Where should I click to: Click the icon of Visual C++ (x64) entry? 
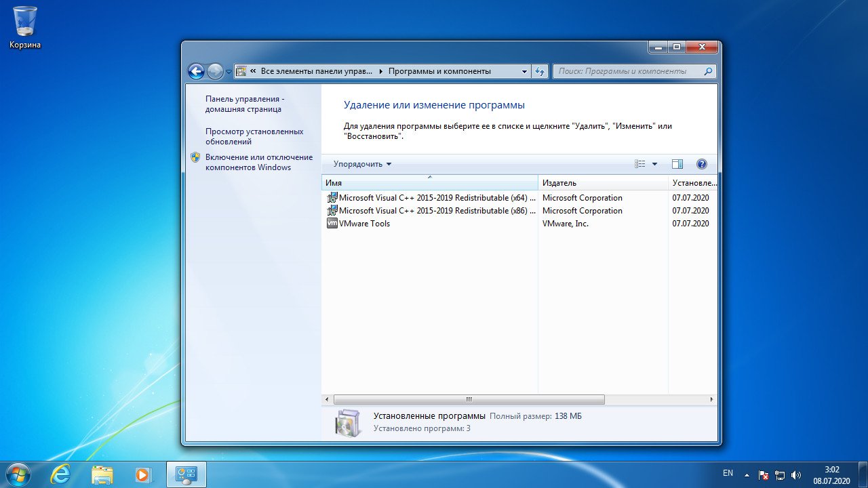pos(332,198)
